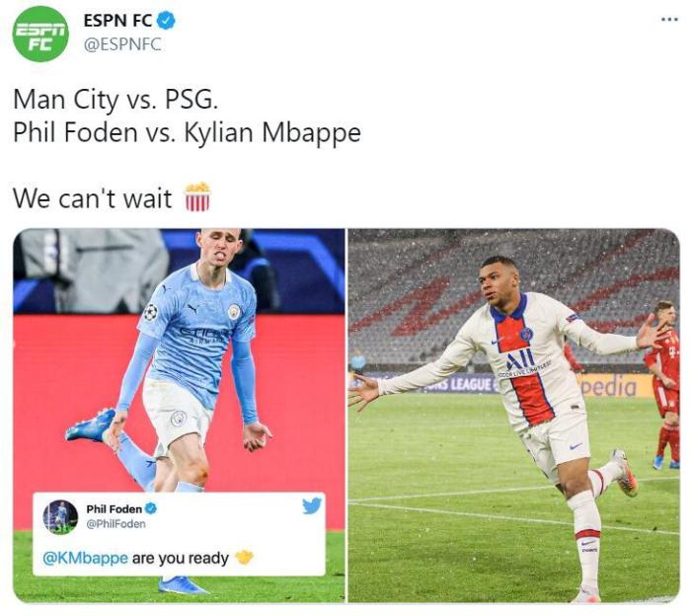
Task: Click Phil Foden's verified badge in embedded tweet
Action: click(151, 508)
